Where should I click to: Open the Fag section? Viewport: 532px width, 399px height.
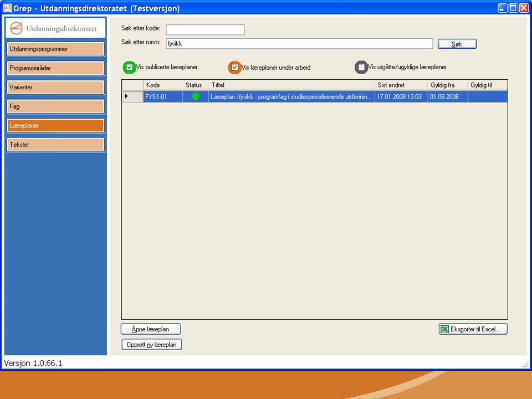[x=55, y=106]
